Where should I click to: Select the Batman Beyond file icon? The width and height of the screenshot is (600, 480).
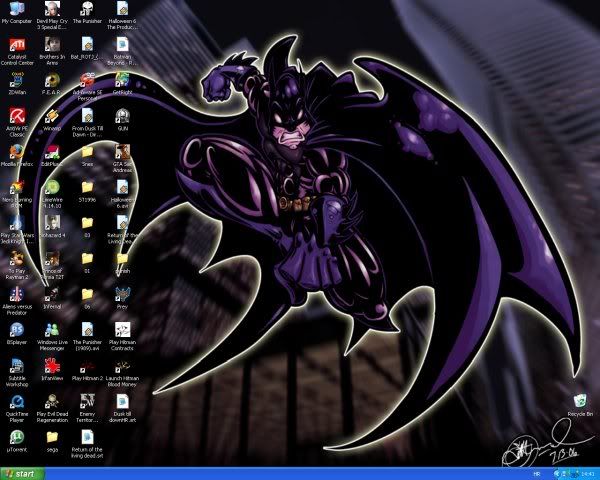pos(122,52)
